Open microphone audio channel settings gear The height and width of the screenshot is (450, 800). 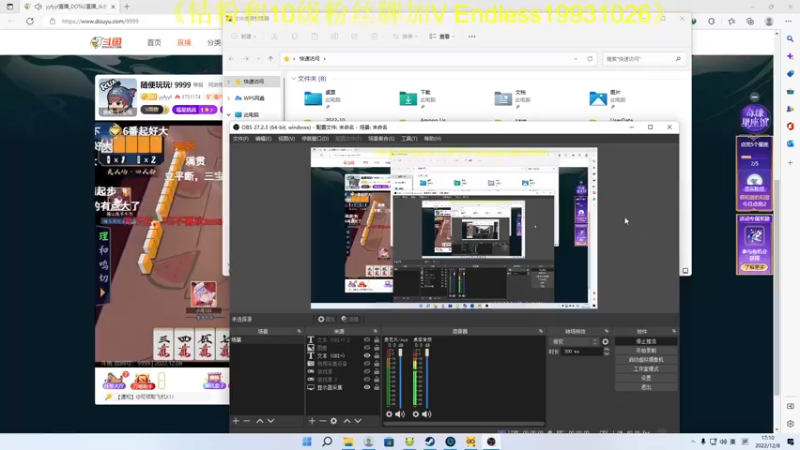point(389,414)
